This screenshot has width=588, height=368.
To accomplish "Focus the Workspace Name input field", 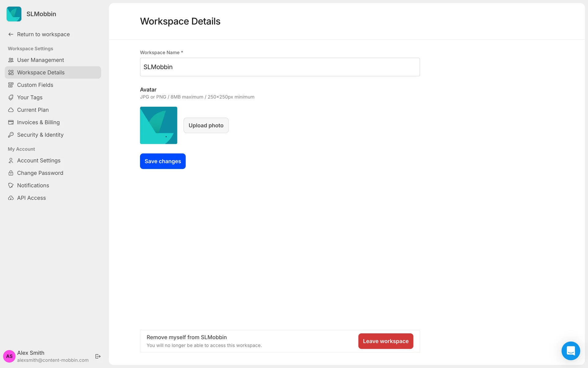I will click(x=280, y=67).
